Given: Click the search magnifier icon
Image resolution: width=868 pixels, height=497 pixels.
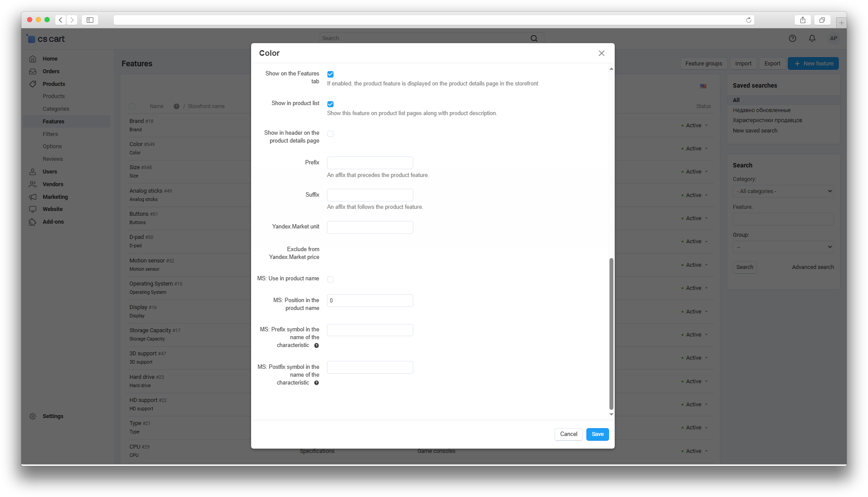Looking at the screenshot, I should tap(534, 38).
